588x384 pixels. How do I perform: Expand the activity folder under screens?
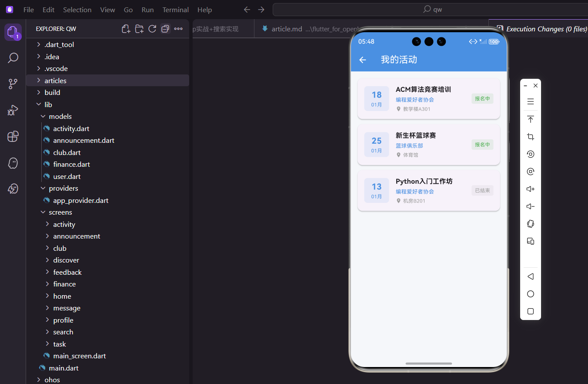pos(64,224)
